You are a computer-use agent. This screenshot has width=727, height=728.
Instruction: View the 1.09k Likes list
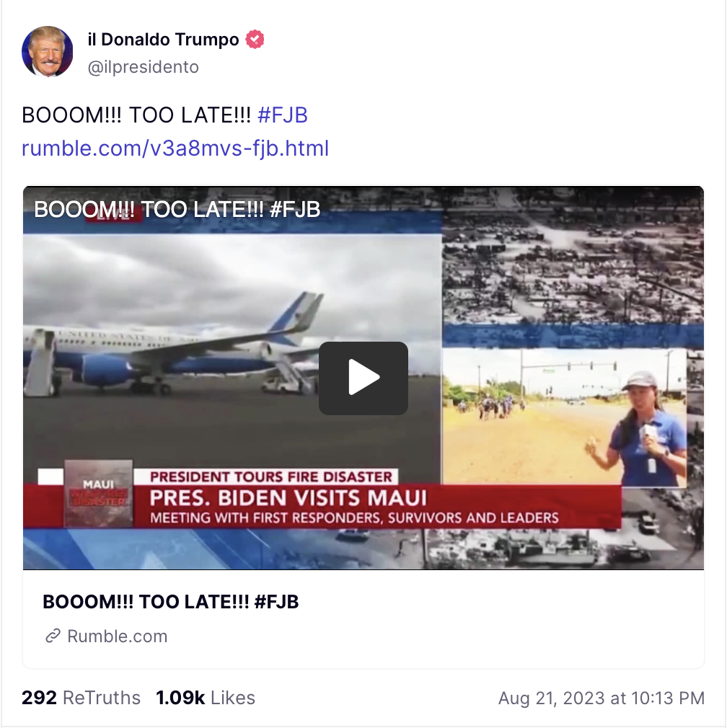pyautogui.click(x=206, y=697)
